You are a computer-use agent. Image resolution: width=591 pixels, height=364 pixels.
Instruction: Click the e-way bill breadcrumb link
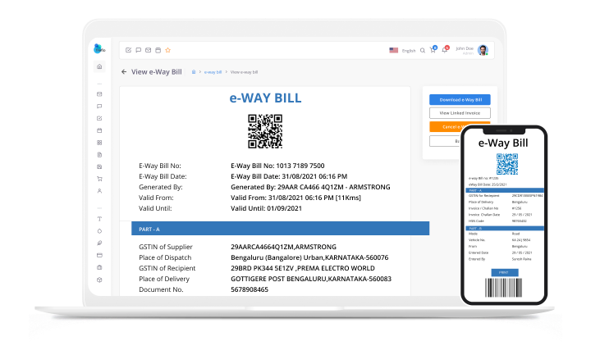(213, 72)
